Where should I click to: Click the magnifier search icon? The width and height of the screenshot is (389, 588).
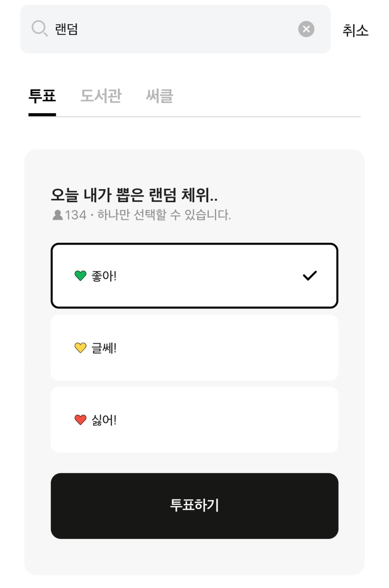pos(40,29)
